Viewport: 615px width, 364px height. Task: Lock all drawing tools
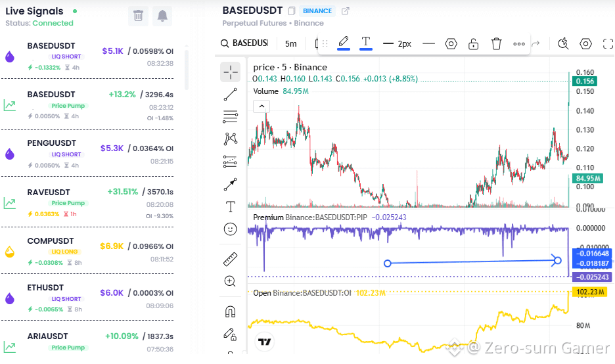tap(230, 334)
